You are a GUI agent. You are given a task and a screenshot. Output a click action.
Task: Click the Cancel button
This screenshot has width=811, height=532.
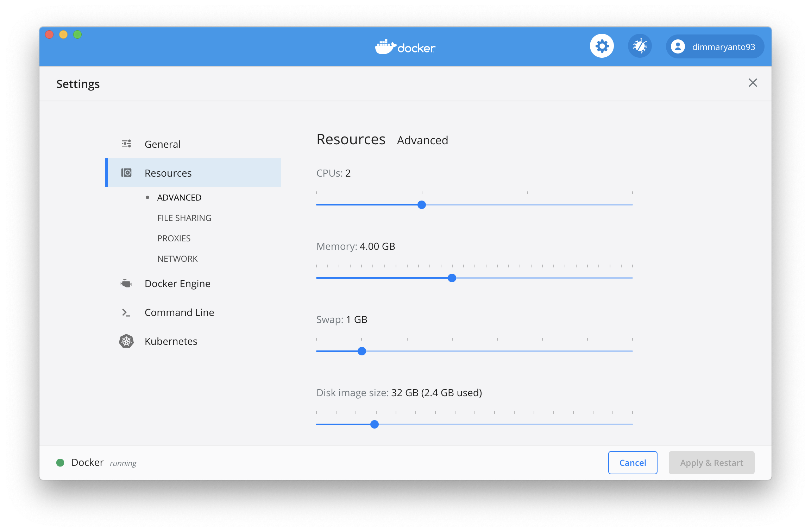click(x=633, y=463)
